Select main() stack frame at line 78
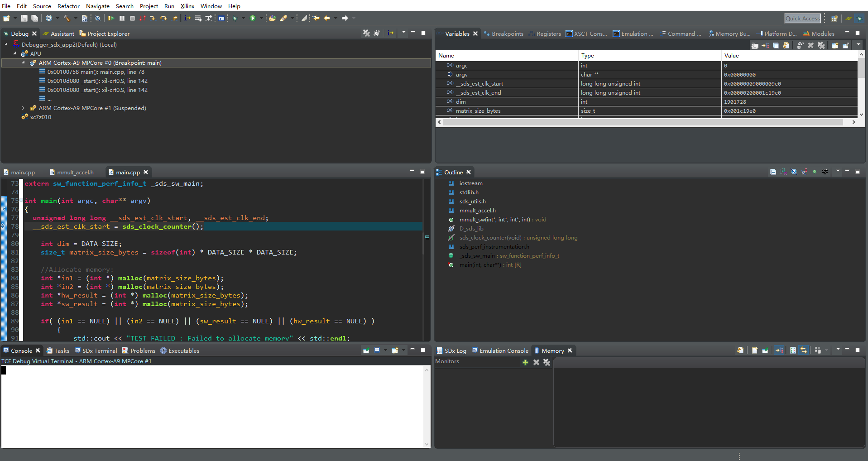The width and height of the screenshot is (868, 461). coord(96,72)
